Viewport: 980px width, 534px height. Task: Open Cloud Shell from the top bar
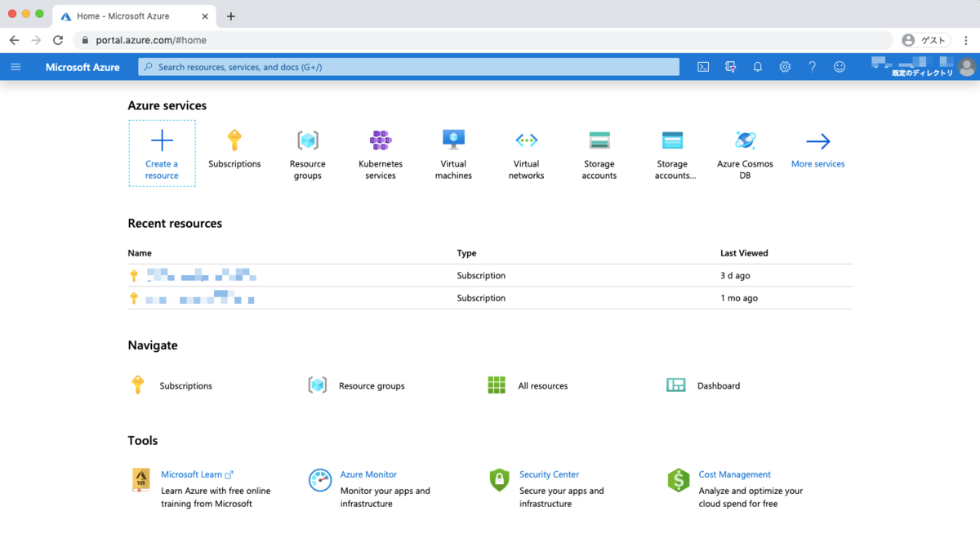(703, 67)
